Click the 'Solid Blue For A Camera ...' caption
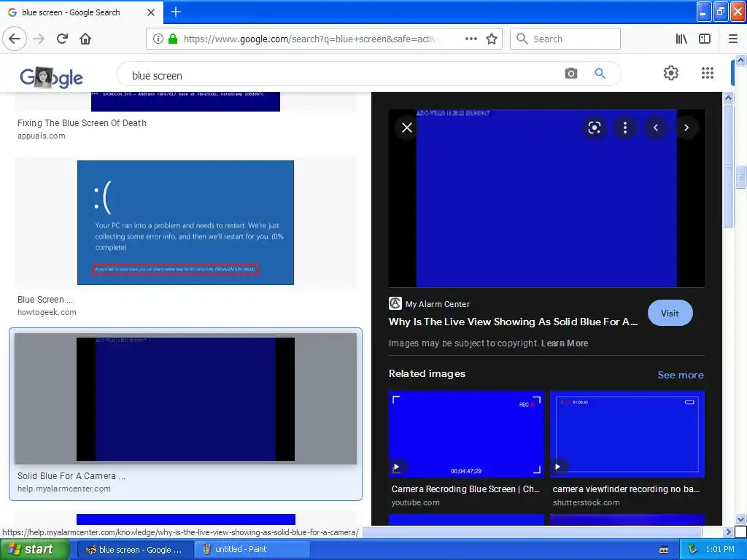 [71, 475]
